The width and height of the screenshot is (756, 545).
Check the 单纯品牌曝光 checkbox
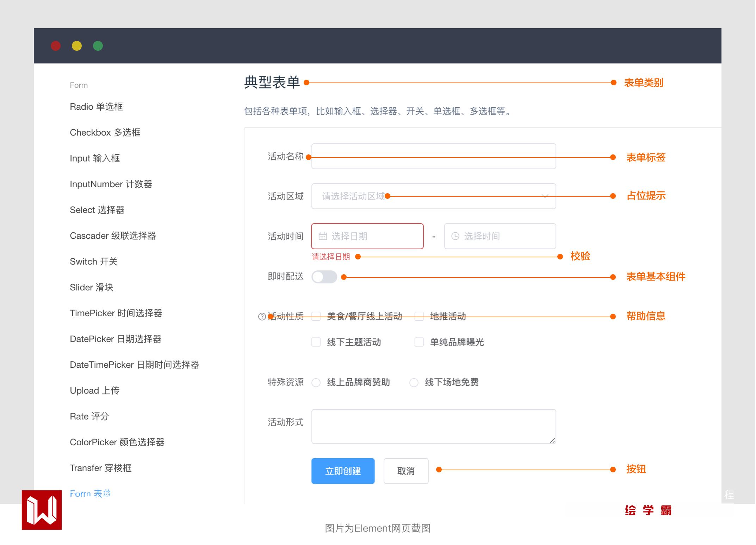click(x=419, y=342)
